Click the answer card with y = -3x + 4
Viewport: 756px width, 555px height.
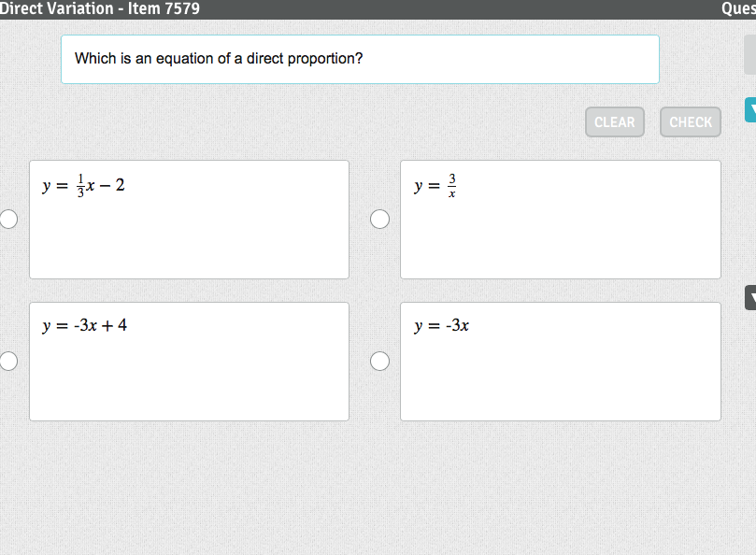189,362
